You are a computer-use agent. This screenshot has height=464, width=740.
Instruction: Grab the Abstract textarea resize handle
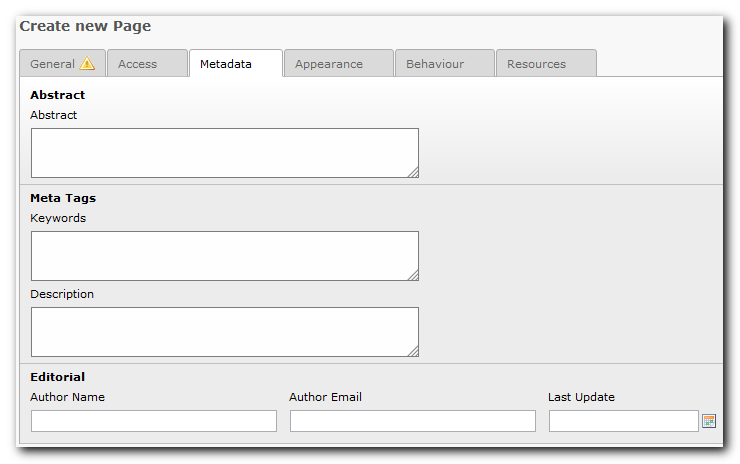pos(412,172)
